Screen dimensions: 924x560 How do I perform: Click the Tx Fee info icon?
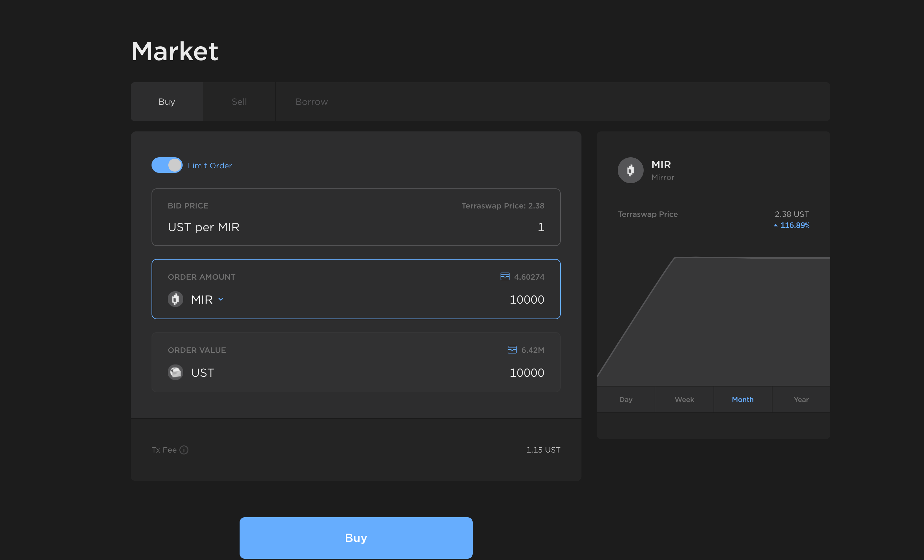(x=184, y=450)
